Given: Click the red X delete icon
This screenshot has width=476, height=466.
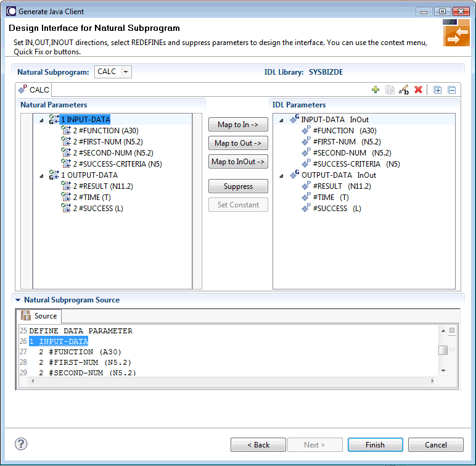Looking at the screenshot, I should [418, 89].
